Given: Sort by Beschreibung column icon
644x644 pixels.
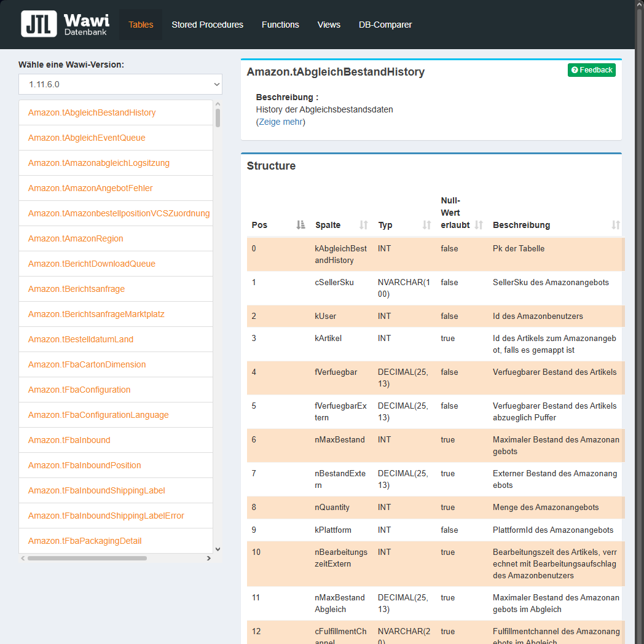Looking at the screenshot, I should point(616,225).
